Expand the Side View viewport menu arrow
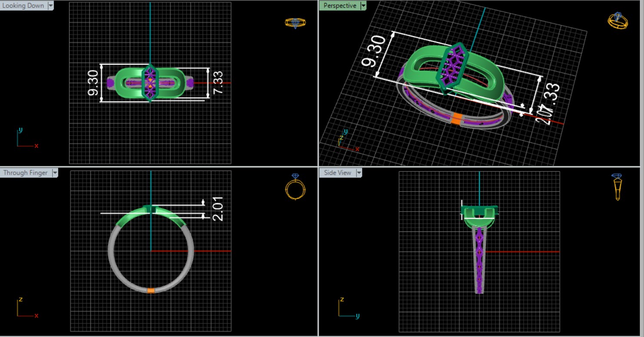 [x=359, y=173]
